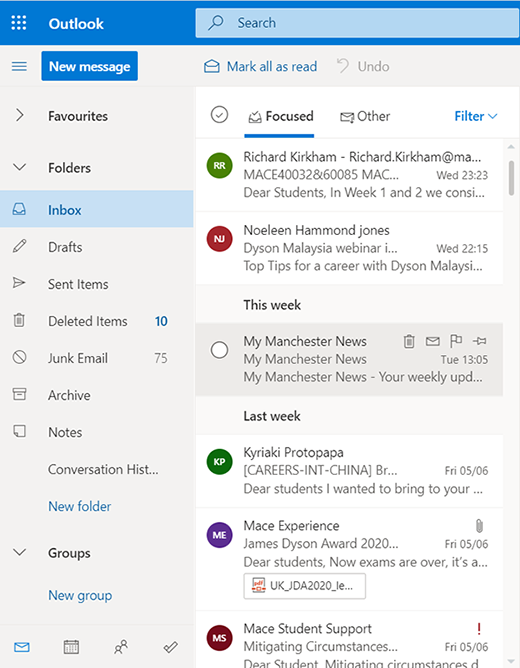
Task: Switch to the Focused tab
Action: coord(281,116)
